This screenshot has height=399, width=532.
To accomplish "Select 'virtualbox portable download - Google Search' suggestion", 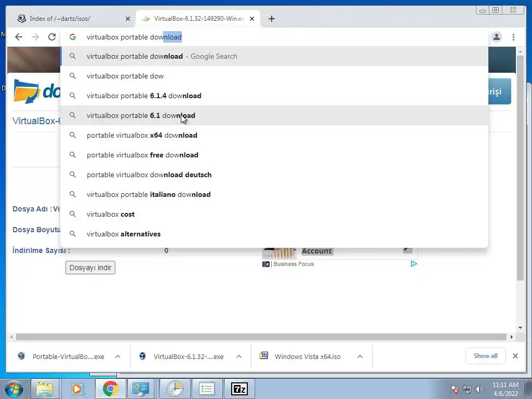I will tap(274, 56).
